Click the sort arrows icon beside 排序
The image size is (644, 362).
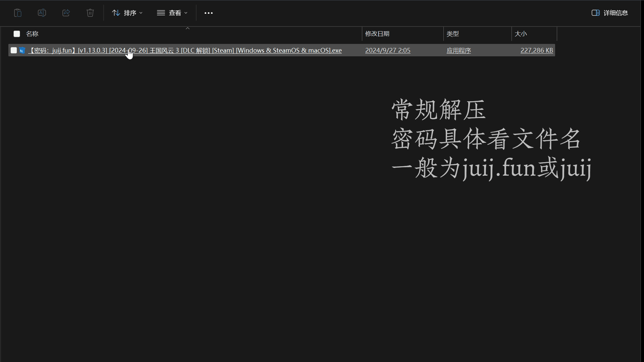116,13
